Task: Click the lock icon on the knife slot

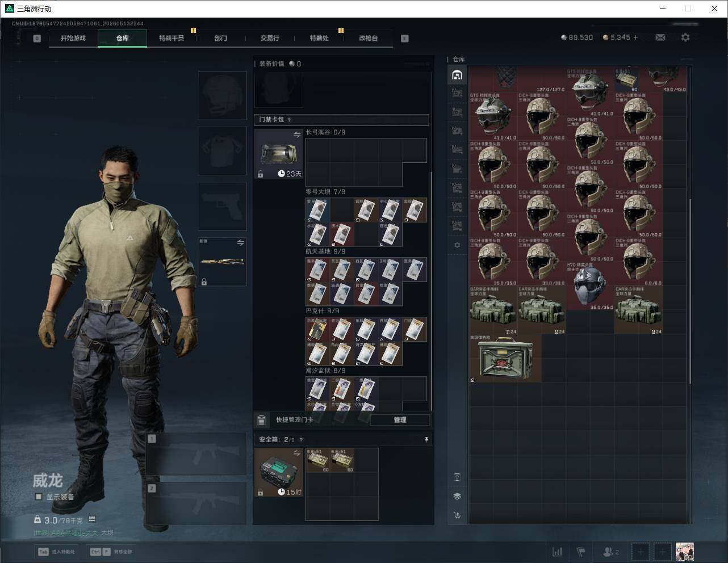Action: tap(204, 281)
